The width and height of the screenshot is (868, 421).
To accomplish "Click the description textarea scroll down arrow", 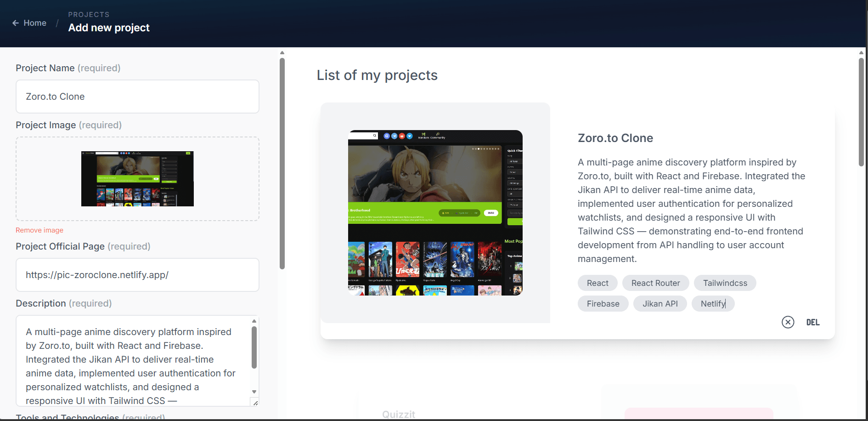I will [254, 392].
